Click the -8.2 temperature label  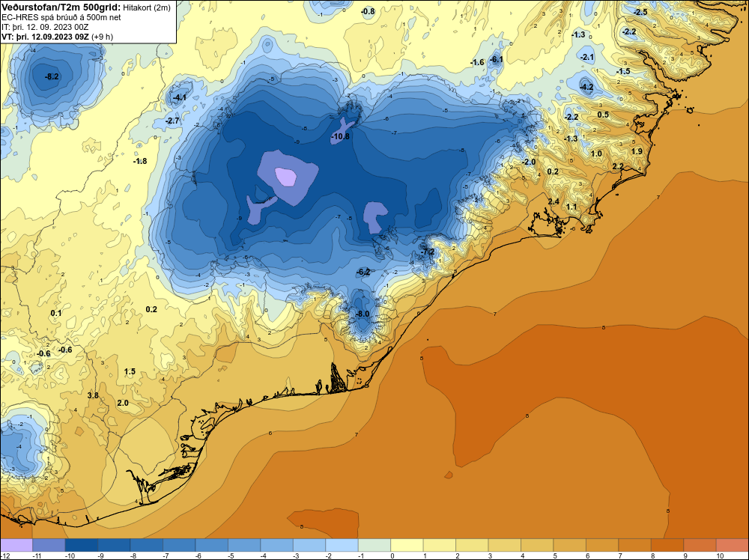pos(52,76)
